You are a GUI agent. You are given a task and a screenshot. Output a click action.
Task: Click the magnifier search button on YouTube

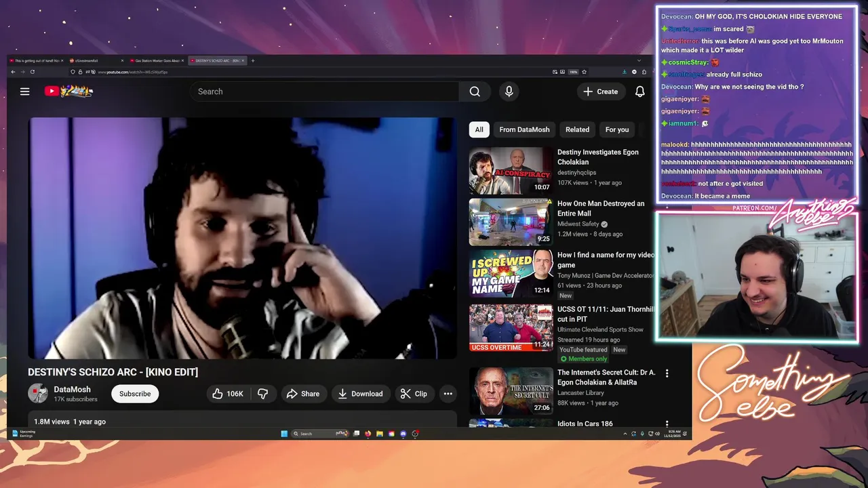pos(475,91)
